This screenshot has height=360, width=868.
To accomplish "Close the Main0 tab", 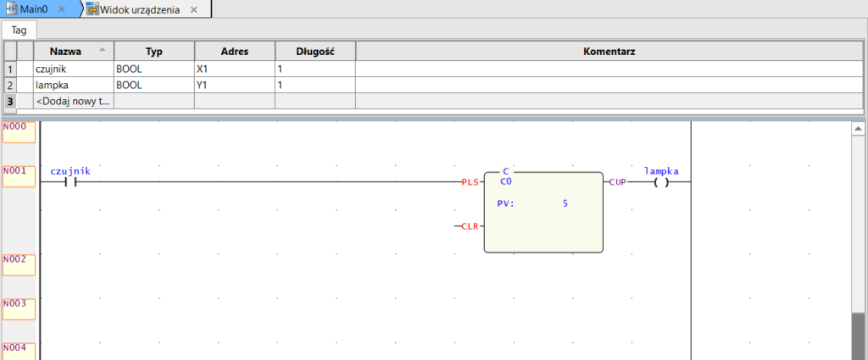I will click(x=61, y=9).
